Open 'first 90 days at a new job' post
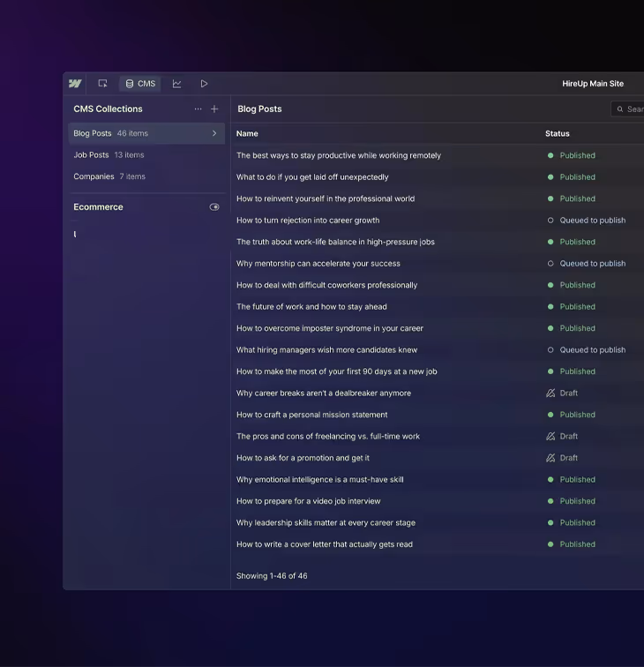This screenshot has height=667, width=644. pyautogui.click(x=336, y=371)
